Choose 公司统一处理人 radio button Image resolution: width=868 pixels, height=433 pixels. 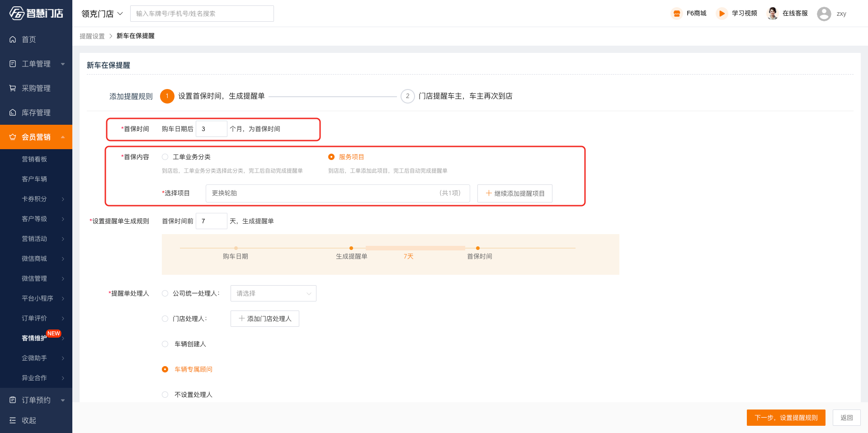click(165, 293)
